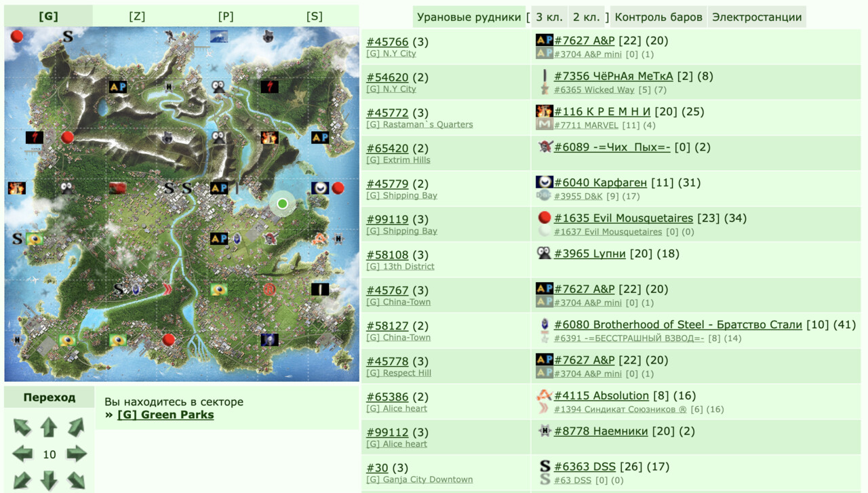Open object #45772
Screen dimensions: 868x493
coord(387,113)
